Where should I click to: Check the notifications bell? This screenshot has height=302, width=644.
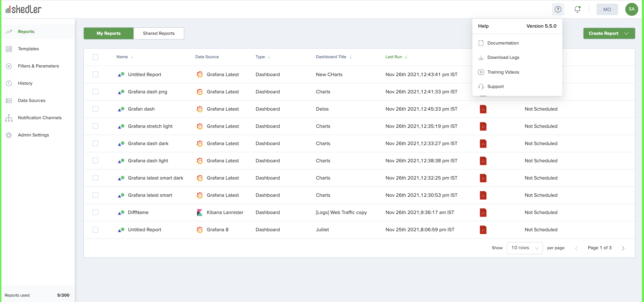point(577,9)
